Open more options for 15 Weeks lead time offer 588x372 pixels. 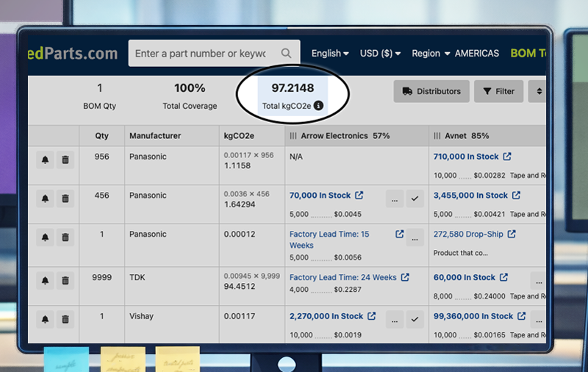[415, 237]
